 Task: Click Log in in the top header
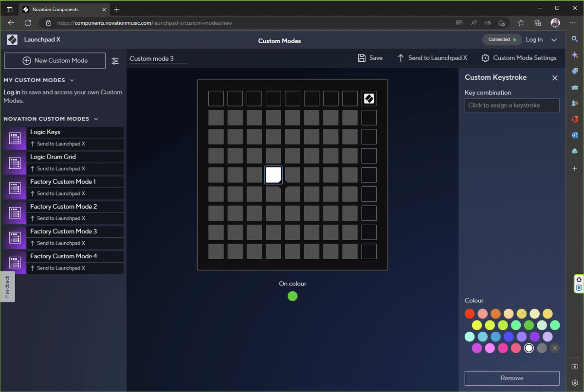pyautogui.click(x=534, y=40)
